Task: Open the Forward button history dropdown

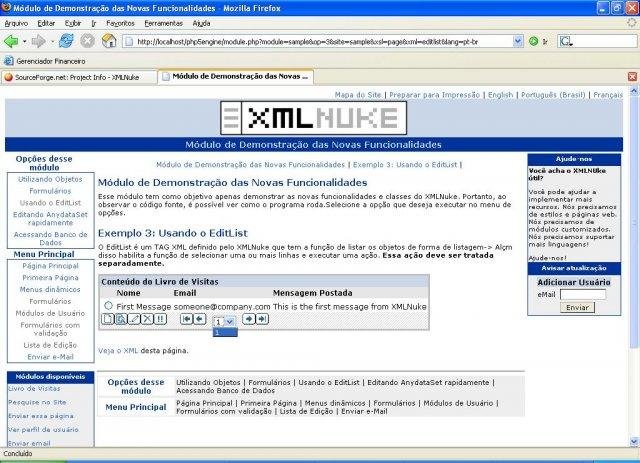Action: click(52, 42)
